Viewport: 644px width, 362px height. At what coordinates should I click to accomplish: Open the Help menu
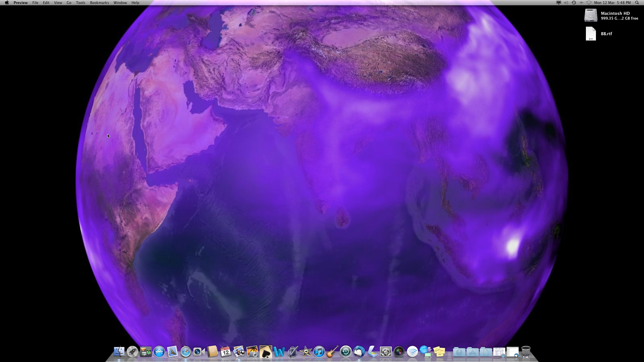(x=135, y=3)
